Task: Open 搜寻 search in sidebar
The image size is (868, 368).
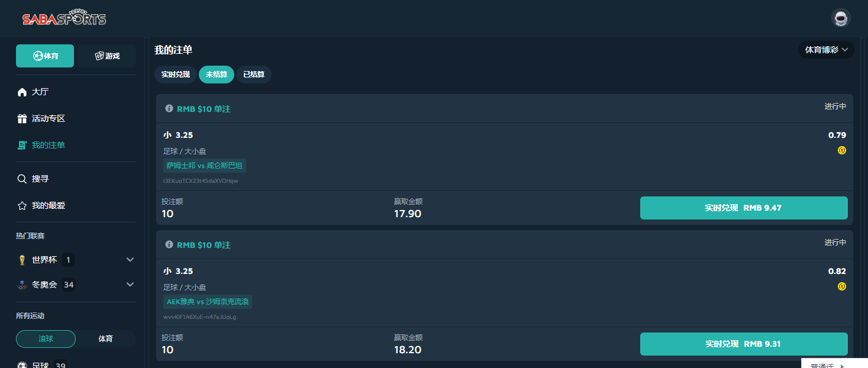Action: 40,179
